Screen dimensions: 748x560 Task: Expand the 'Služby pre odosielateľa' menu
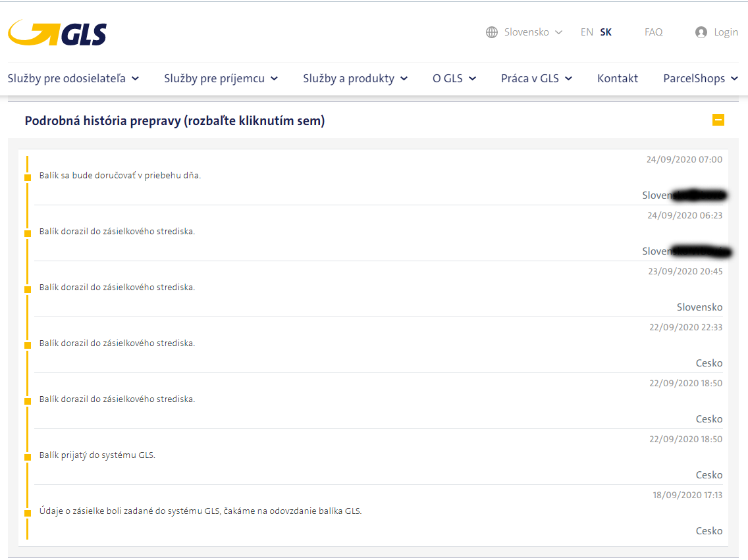[x=73, y=78]
